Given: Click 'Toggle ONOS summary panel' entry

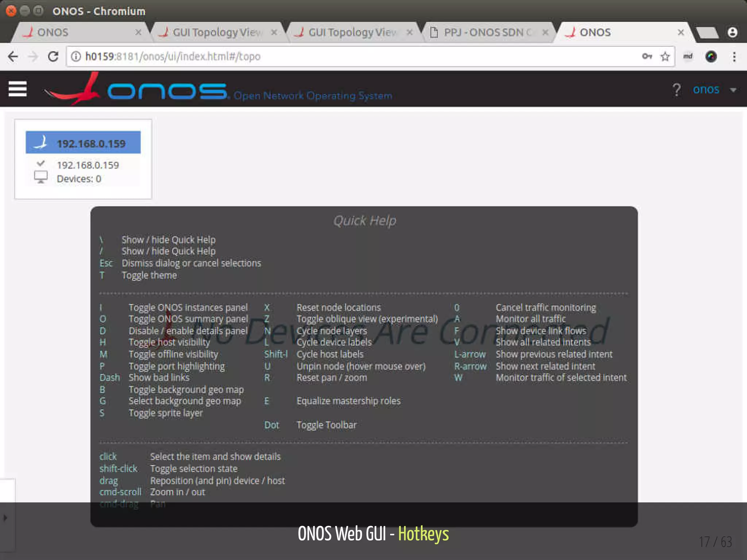Looking at the screenshot, I should tap(188, 319).
